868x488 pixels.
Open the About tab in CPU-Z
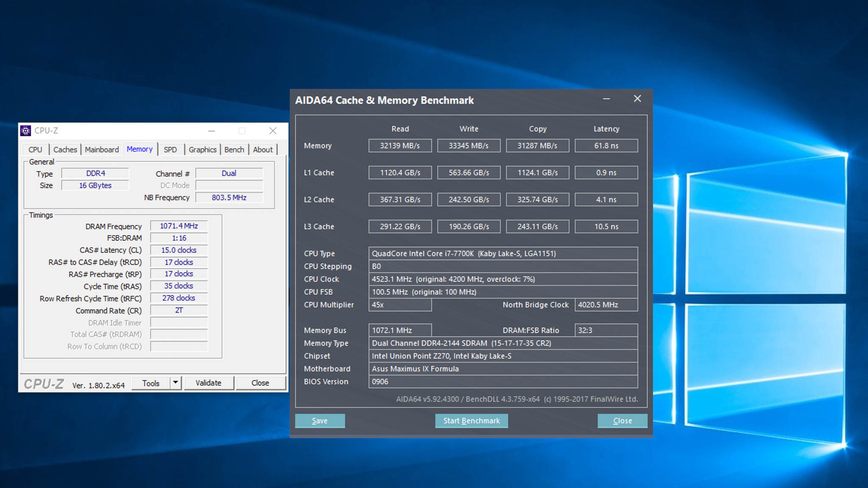click(263, 150)
